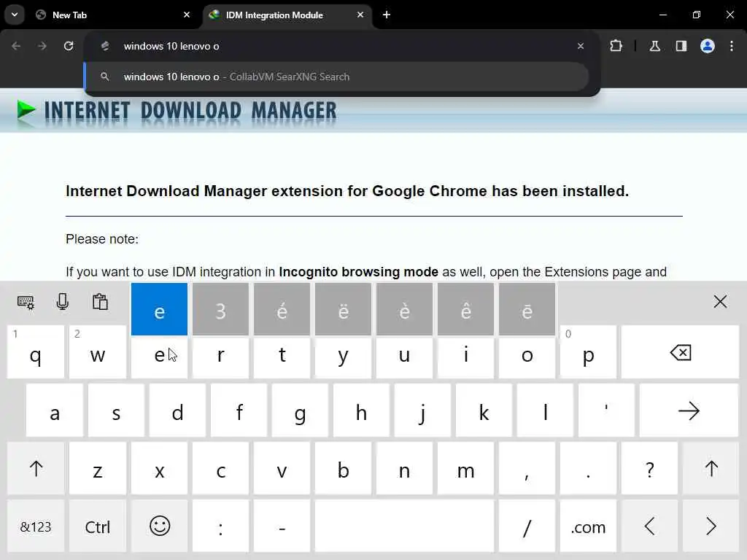The image size is (747, 560).
Task: Tap the space bar
Action: (x=404, y=526)
